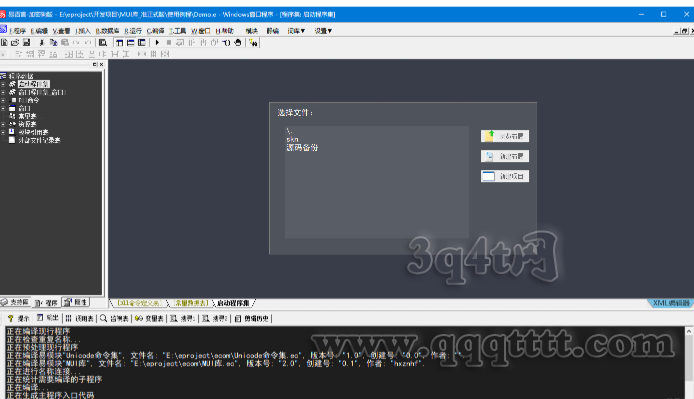Click the Run play triangle icon
This screenshot has width=694, height=399.
tap(157, 43)
